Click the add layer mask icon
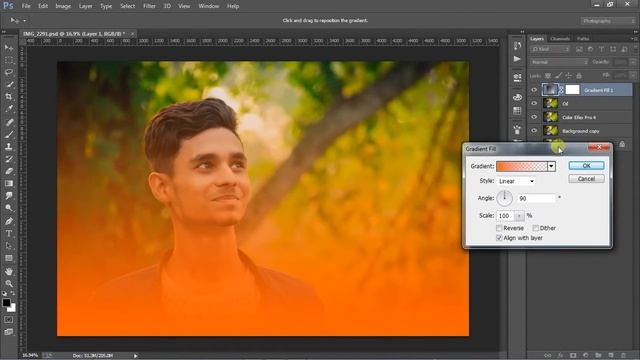Image resolution: width=640 pixels, height=360 pixels. click(573, 356)
